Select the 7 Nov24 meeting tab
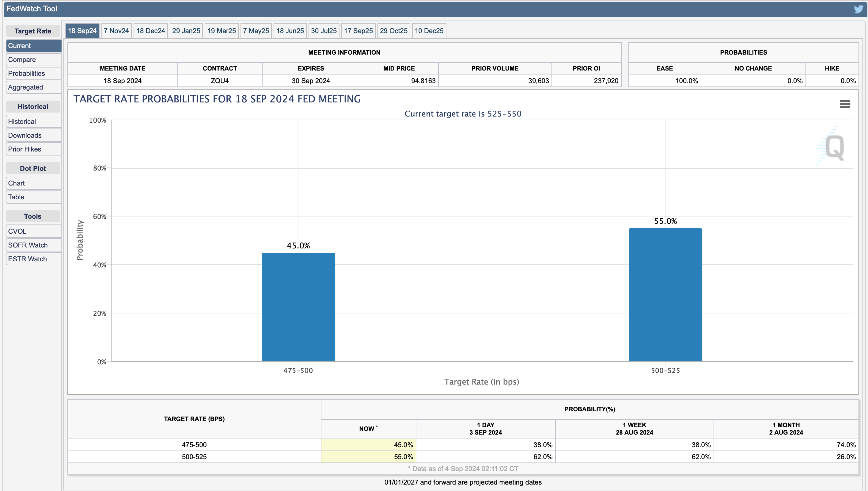 [116, 31]
